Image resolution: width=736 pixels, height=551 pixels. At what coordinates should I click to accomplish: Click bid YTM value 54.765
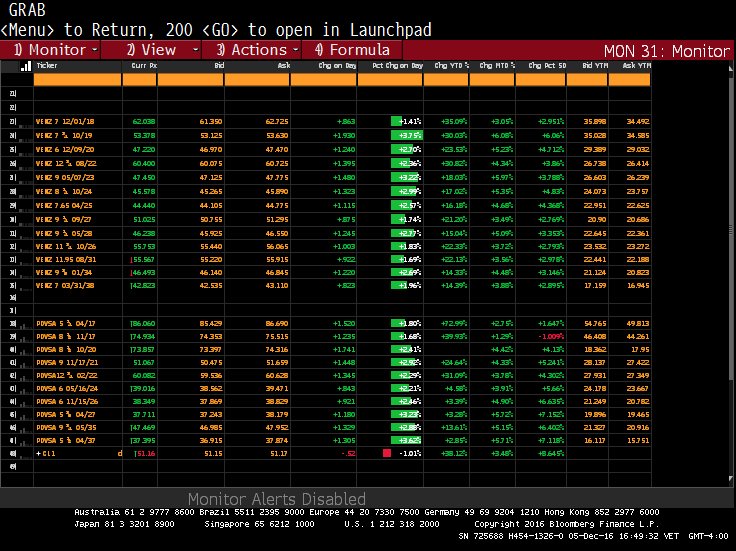(596, 323)
